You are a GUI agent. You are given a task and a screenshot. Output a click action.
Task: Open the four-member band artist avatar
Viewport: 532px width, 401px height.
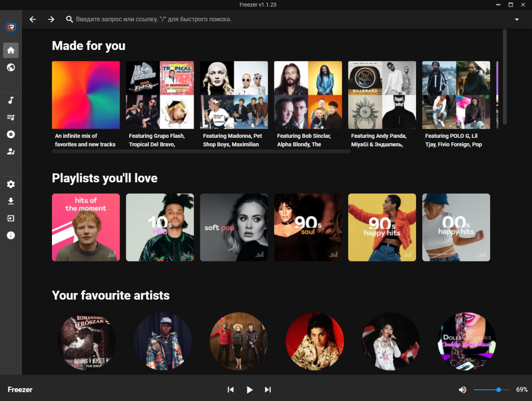click(239, 341)
